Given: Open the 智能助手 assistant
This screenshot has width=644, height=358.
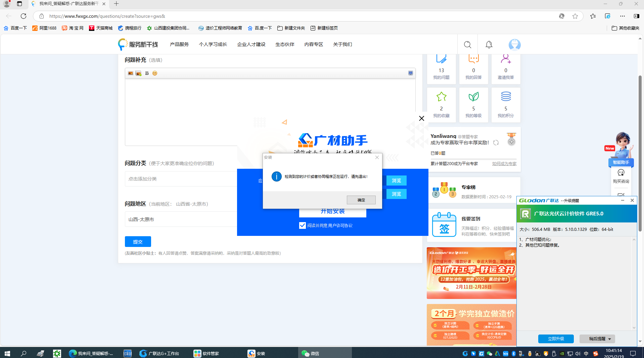Looking at the screenshot, I should point(621,162).
